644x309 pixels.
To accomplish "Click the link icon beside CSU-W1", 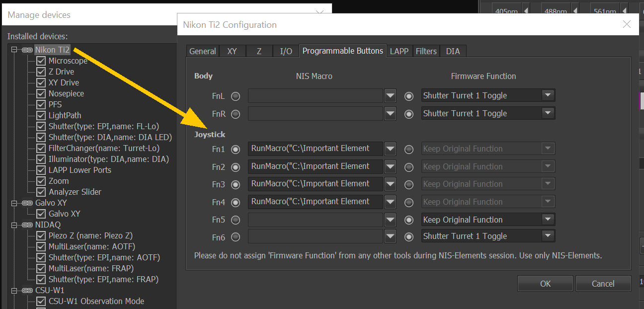I will click(27, 290).
